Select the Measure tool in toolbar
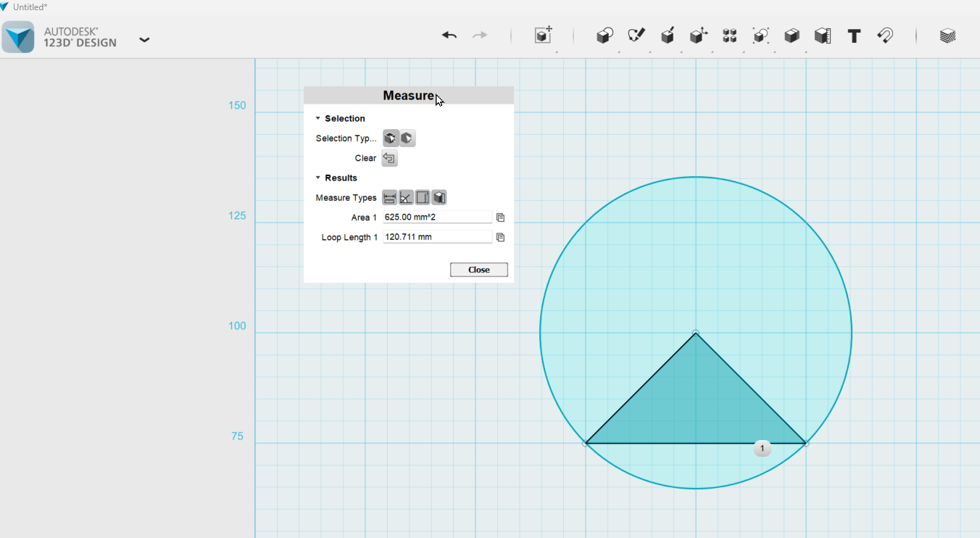The image size is (980, 538). pyautogui.click(x=822, y=36)
